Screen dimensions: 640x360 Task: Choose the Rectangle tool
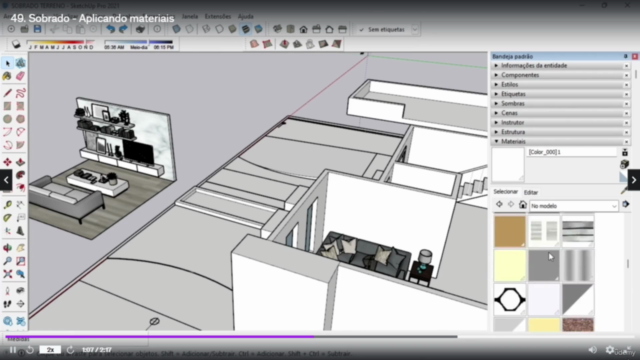tap(7, 106)
